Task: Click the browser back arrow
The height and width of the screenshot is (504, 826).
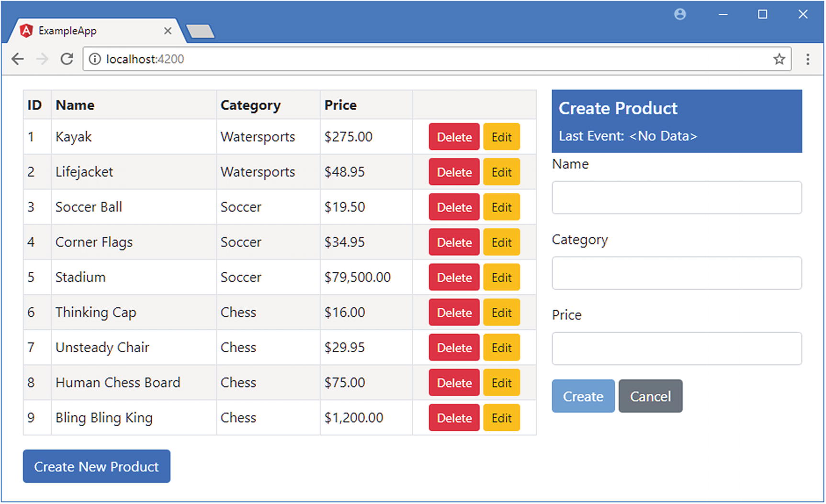Action: coord(18,59)
